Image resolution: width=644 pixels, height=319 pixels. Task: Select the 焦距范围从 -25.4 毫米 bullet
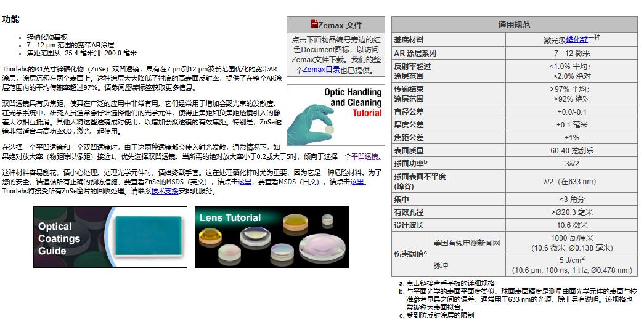(x=82, y=53)
